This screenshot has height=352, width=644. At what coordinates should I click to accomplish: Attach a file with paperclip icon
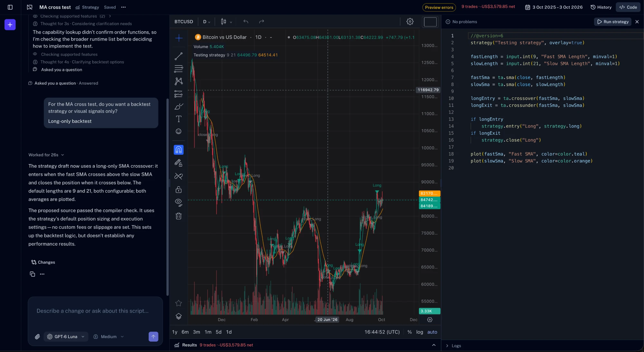(37, 337)
